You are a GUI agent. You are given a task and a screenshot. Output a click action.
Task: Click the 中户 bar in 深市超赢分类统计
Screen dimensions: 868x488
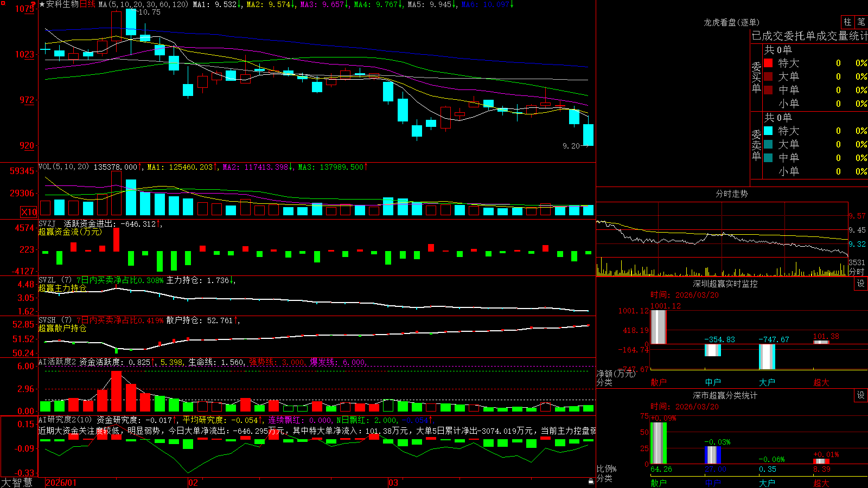(712, 455)
